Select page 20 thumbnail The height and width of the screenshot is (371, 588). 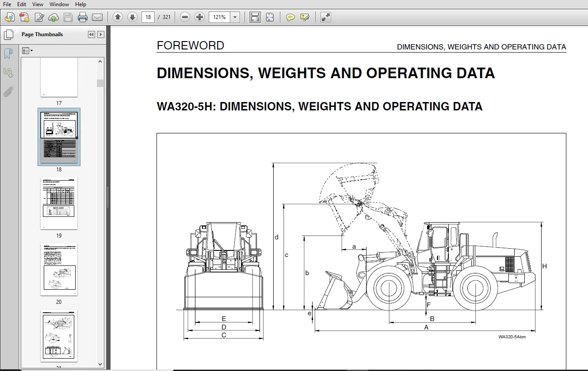59,269
